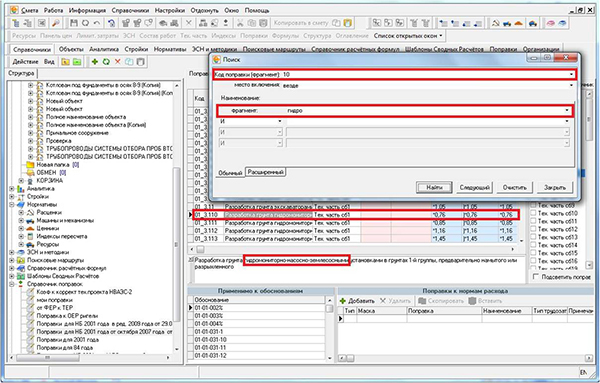The image size is (600, 383).
Task: Click the blue tractor machines icon in the toolbar
Action: [x=507, y=23]
